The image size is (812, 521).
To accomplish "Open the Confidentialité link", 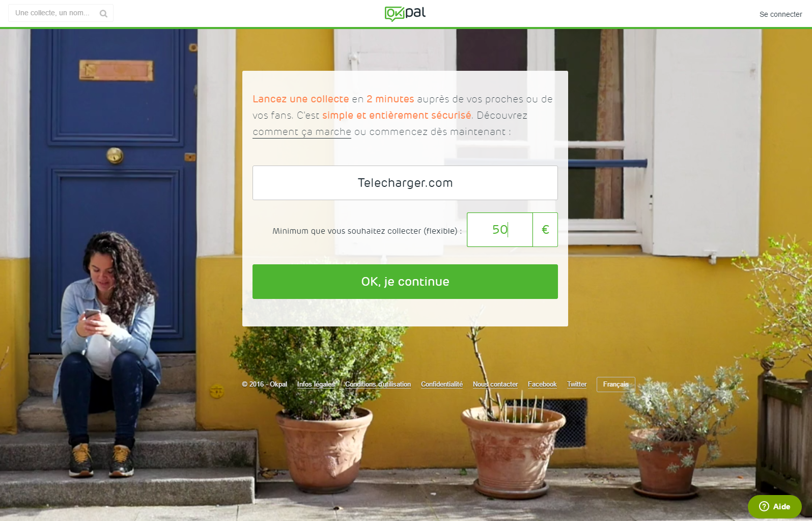I will 442,385.
